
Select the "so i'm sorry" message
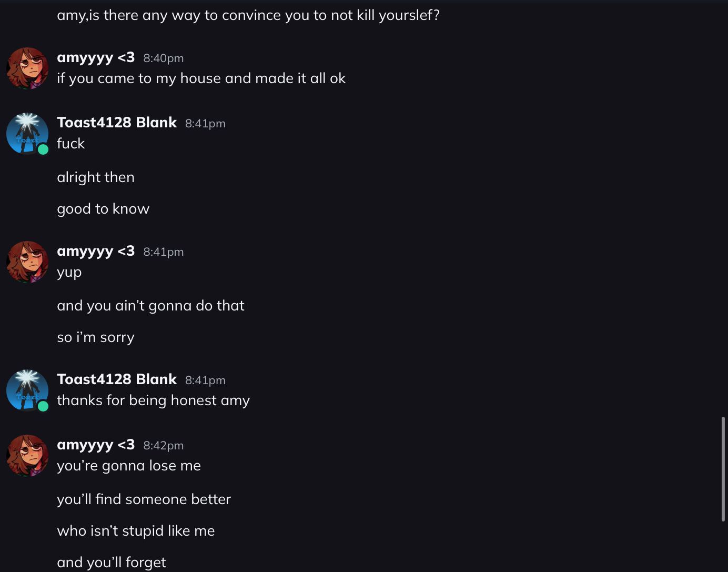pos(96,337)
